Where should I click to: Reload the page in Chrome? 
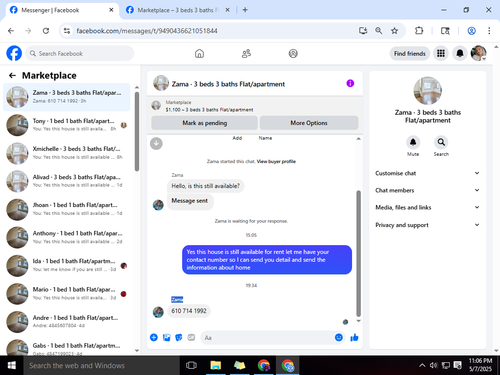(x=46, y=31)
